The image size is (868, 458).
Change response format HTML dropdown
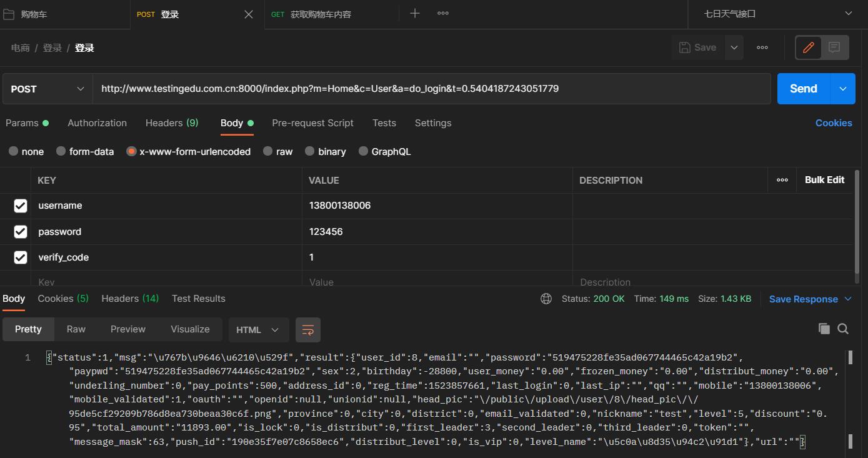[x=258, y=330]
